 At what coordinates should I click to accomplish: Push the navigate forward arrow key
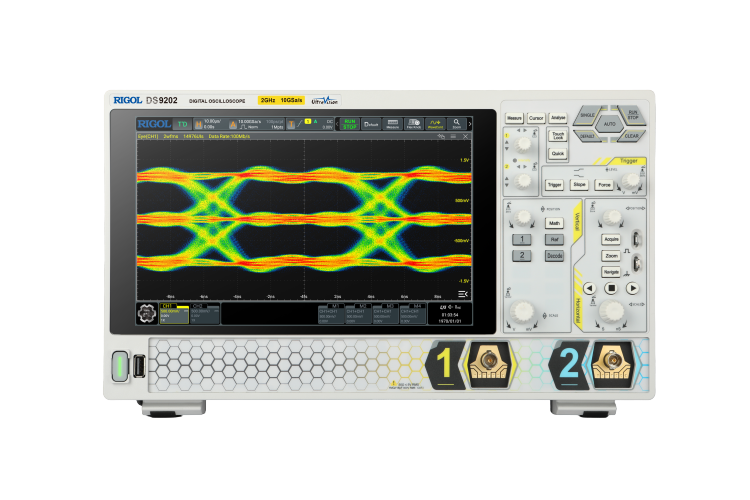pos(632,288)
